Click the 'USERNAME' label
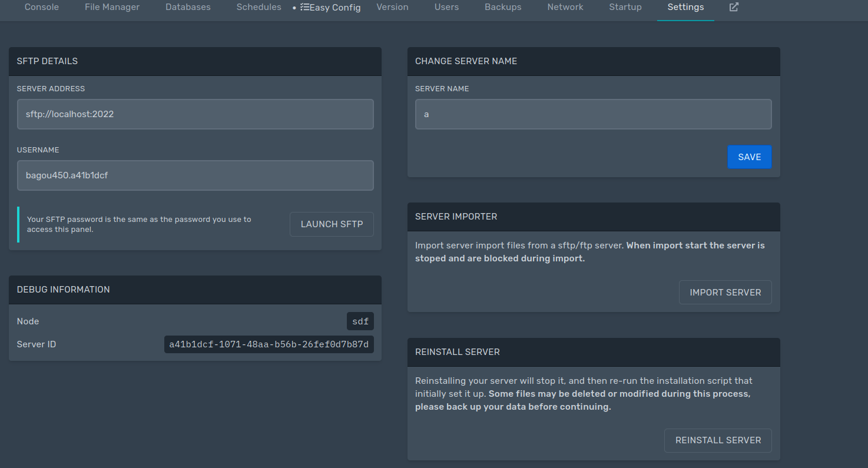Image resolution: width=868 pixels, height=468 pixels. [x=38, y=150]
